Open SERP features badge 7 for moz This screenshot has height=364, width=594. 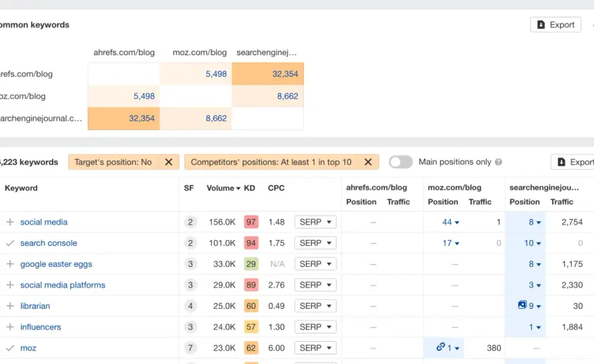point(190,348)
